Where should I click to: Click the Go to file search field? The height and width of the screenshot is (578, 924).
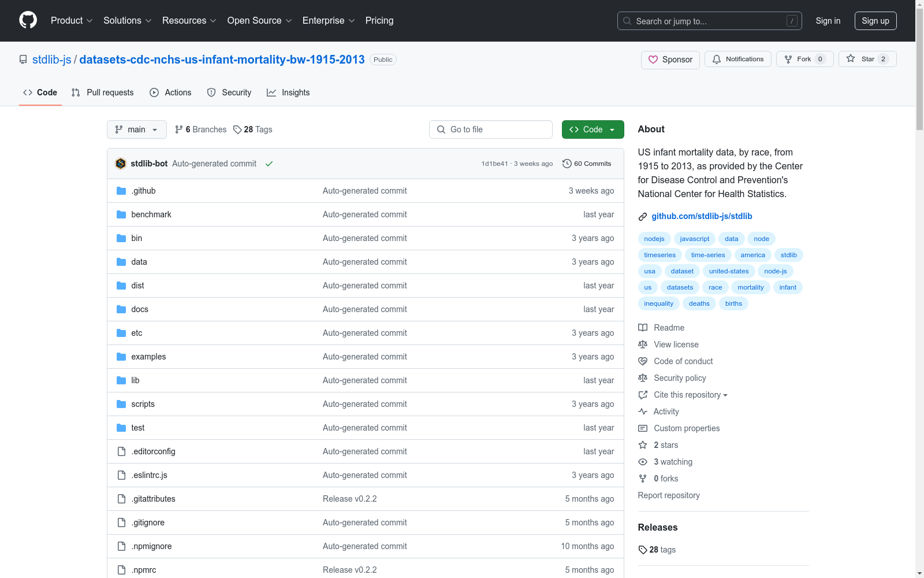(x=491, y=129)
